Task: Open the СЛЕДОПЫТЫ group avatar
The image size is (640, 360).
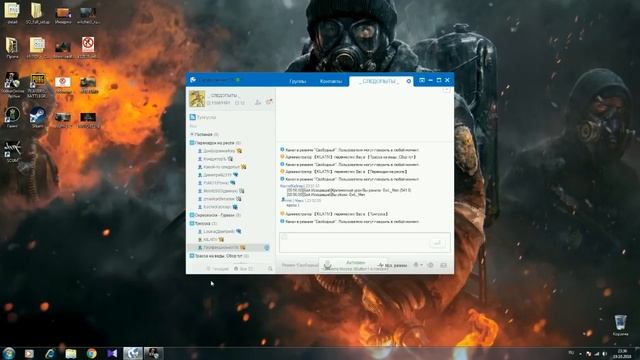Action: (197, 99)
